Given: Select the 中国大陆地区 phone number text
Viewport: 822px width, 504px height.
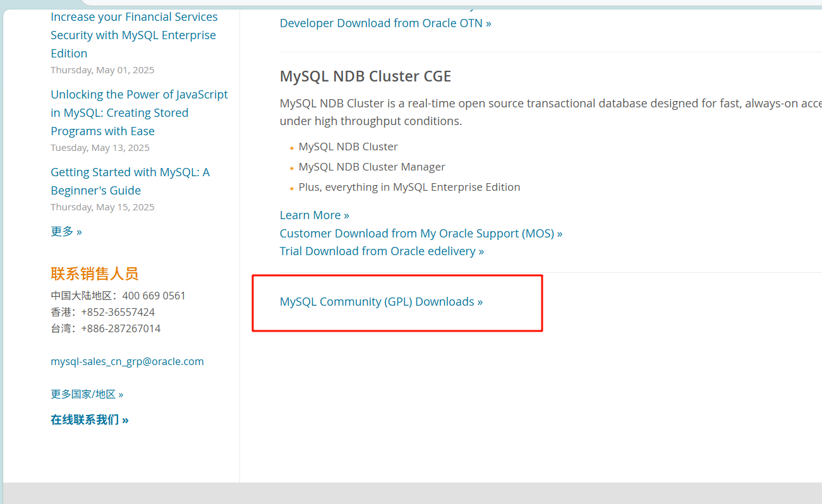Looking at the screenshot, I should pos(118,296).
